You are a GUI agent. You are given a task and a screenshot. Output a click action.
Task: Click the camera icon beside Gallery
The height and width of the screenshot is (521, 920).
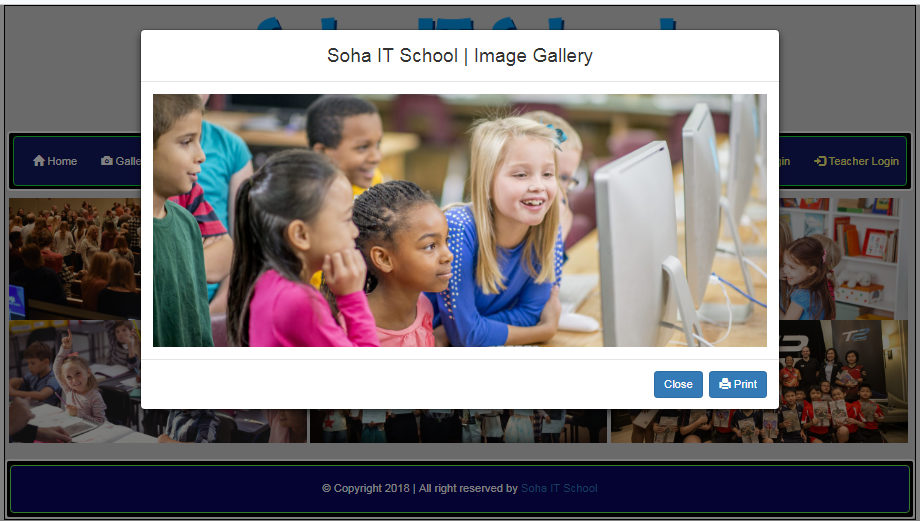tap(107, 161)
